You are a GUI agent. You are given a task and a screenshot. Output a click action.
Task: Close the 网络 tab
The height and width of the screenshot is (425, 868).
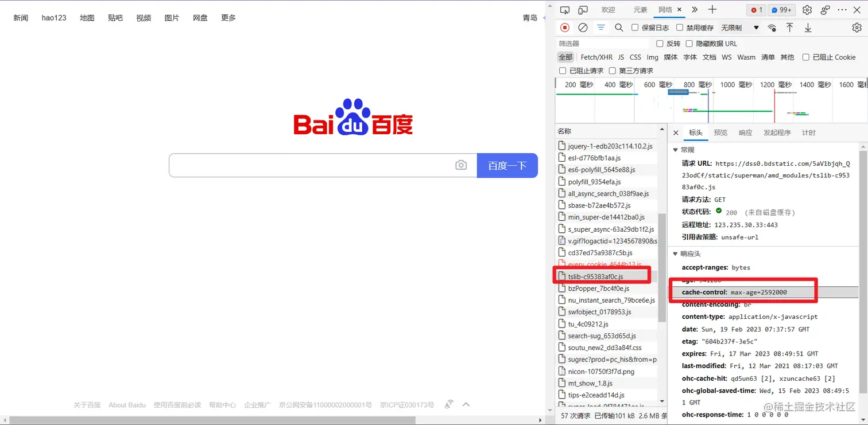pyautogui.click(x=679, y=10)
